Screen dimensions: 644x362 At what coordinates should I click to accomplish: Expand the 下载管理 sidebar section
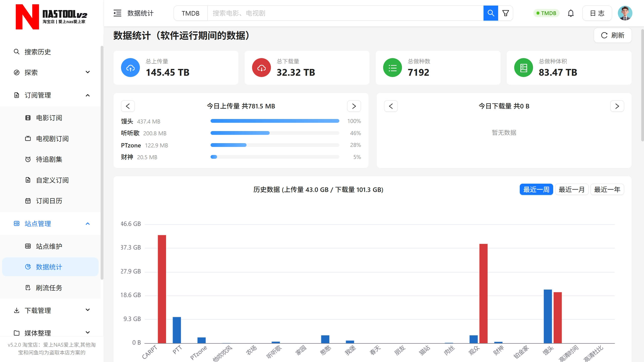point(50,310)
